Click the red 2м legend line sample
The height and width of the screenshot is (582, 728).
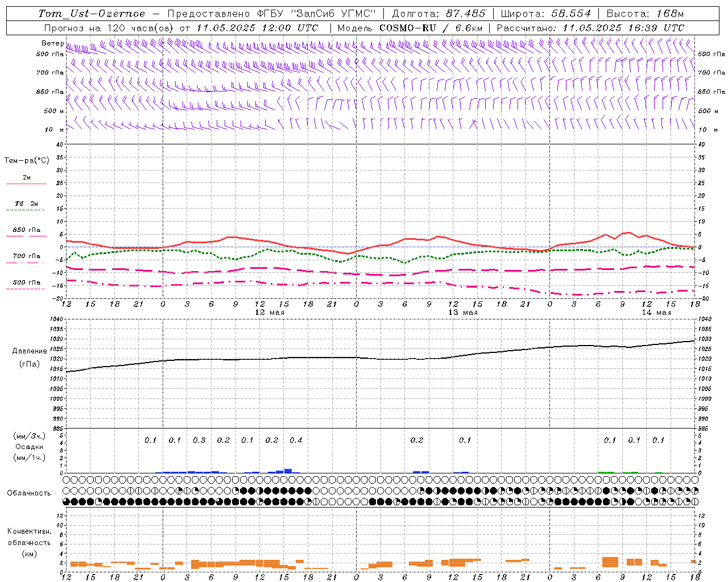pos(26,184)
